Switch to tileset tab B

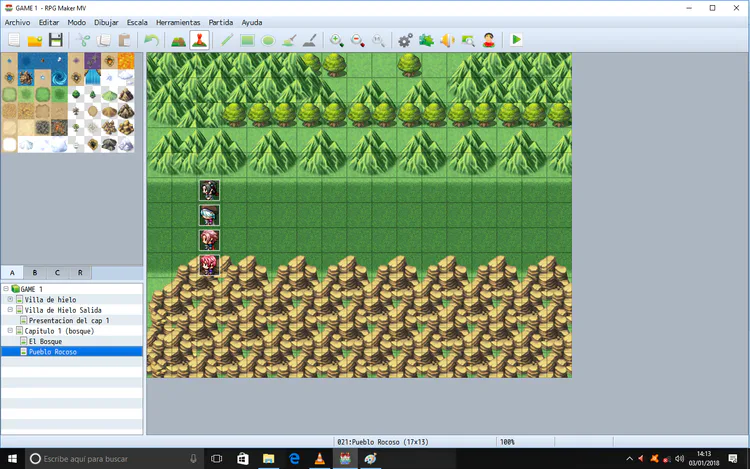(35, 273)
